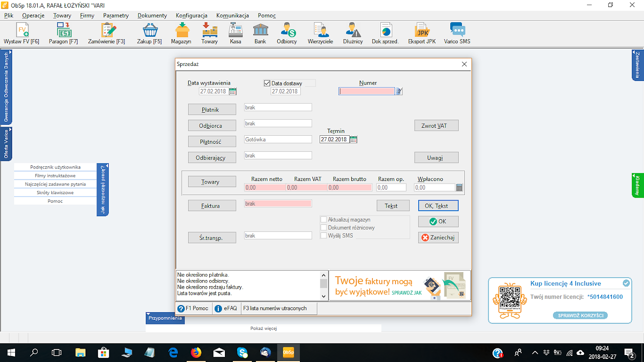This screenshot has height=362, width=644.
Task: Click the Zaniechaj cancel button
Action: [438, 237]
